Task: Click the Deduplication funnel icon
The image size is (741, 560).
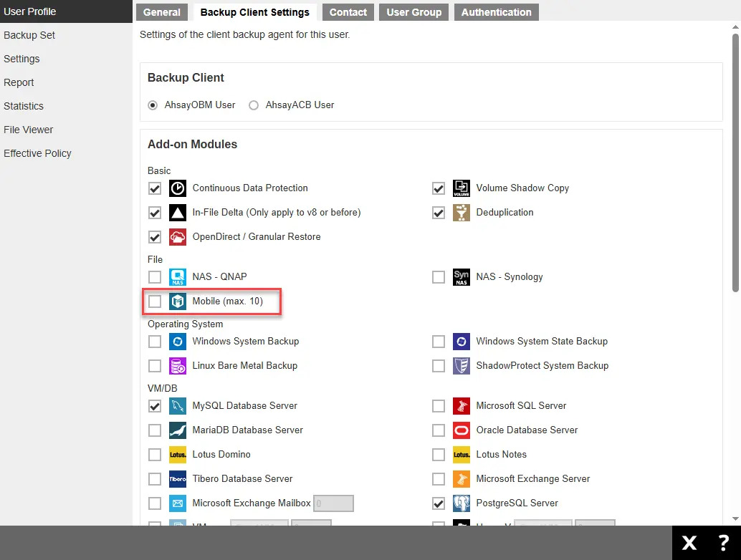Action: pyautogui.click(x=461, y=213)
